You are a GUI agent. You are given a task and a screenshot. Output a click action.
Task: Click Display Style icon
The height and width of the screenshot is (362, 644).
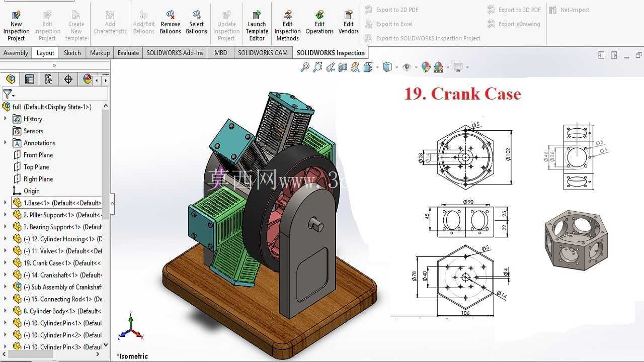(x=387, y=67)
